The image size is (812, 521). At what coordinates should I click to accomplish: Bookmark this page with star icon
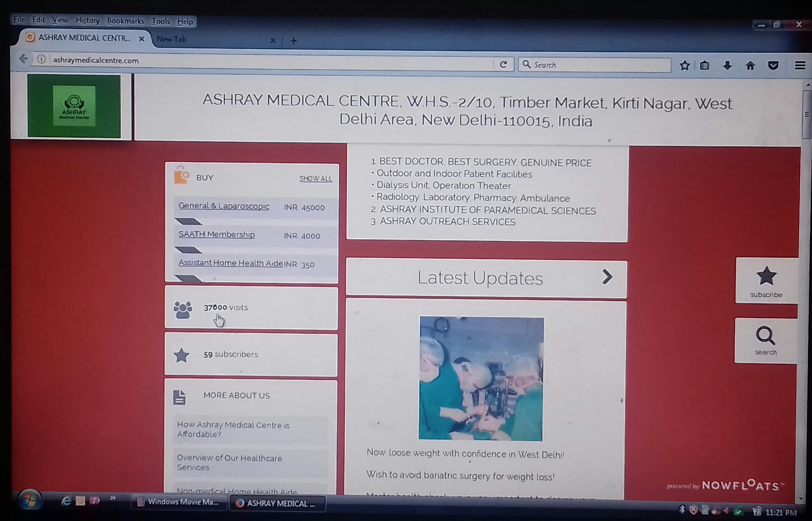click(x=685, y=65)
